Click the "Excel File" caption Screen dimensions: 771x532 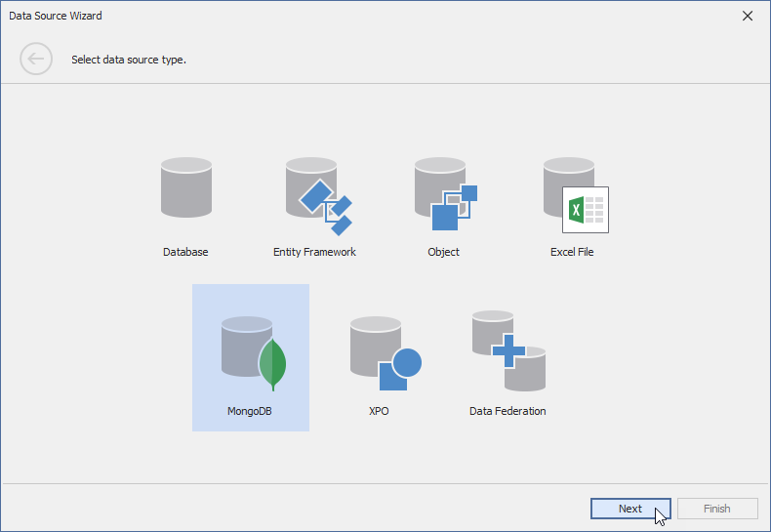click(x=572, y=252)
